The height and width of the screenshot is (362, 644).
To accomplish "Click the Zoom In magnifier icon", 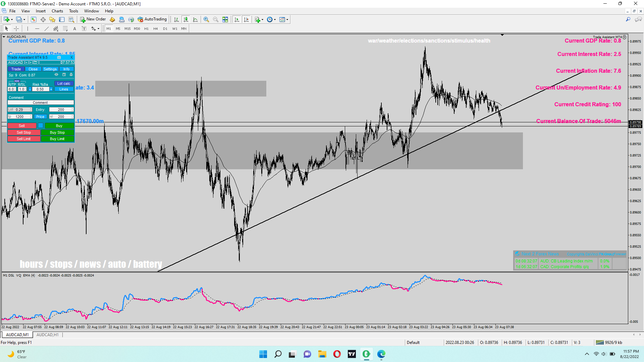I will (x=206, y=19).
